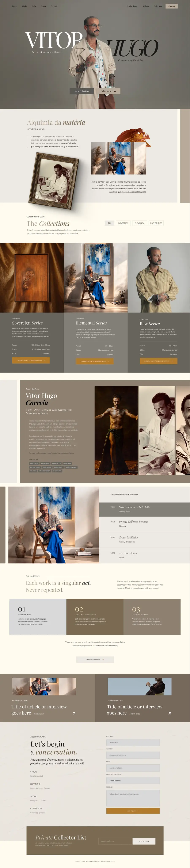This screenshot has height=868, width=190.
Task: Click the Send Inquiry button
Action: tap(133, 811)
